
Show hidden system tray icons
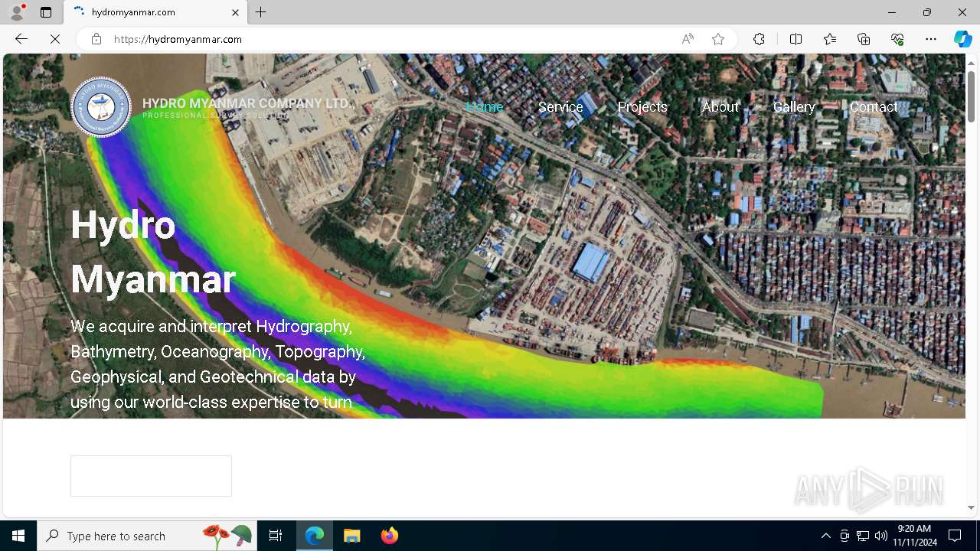[825, 536]
